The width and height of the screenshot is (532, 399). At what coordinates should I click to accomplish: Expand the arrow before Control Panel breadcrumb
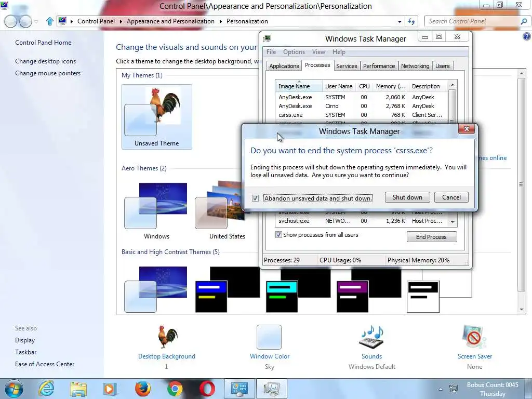(x=72, y=21)
